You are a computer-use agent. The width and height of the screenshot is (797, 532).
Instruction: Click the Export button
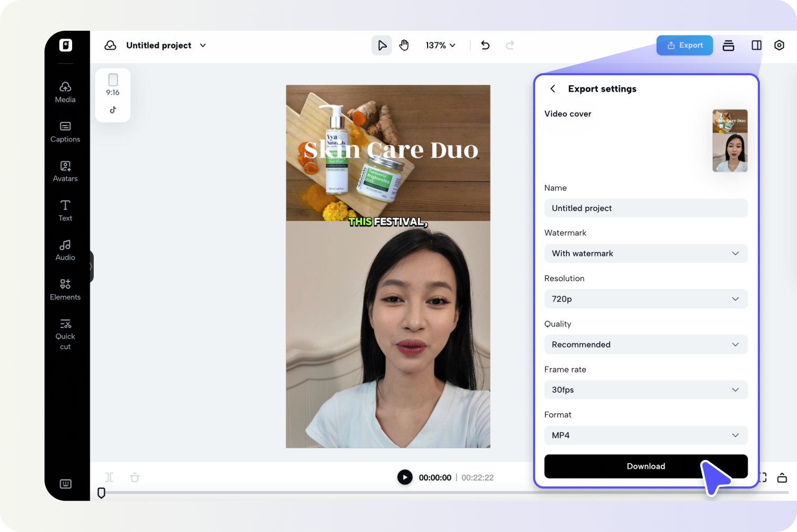click(x=685, y=46)
